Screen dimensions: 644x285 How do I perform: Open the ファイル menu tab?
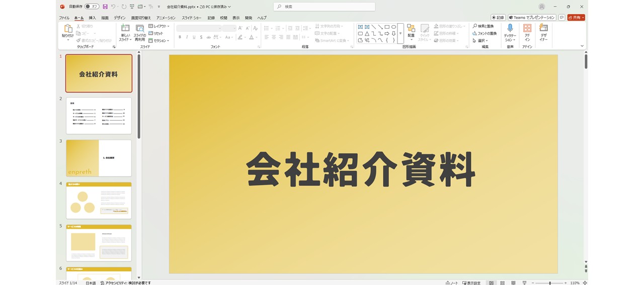64,18
